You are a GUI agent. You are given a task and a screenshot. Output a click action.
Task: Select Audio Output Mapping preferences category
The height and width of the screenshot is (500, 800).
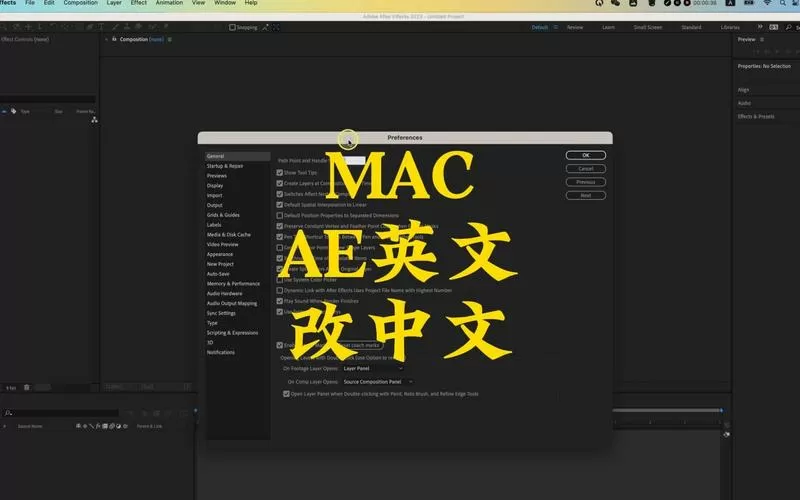[x=232, y=303]
